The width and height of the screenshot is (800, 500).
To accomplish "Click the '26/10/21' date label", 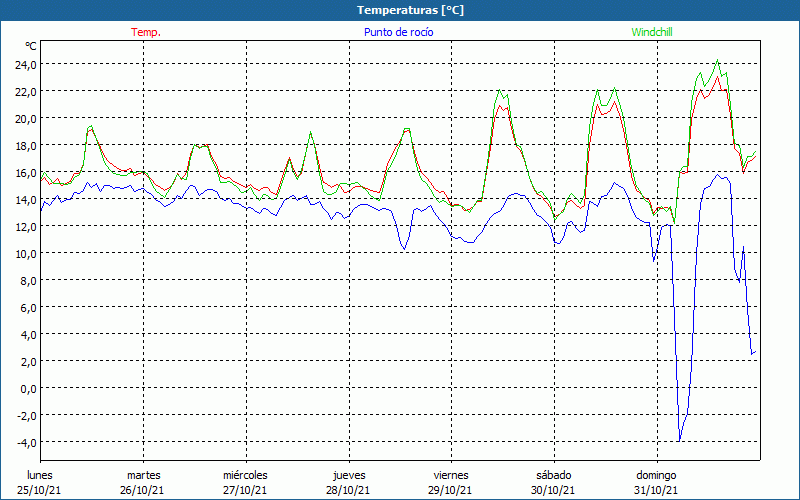I will pos(142,490).
